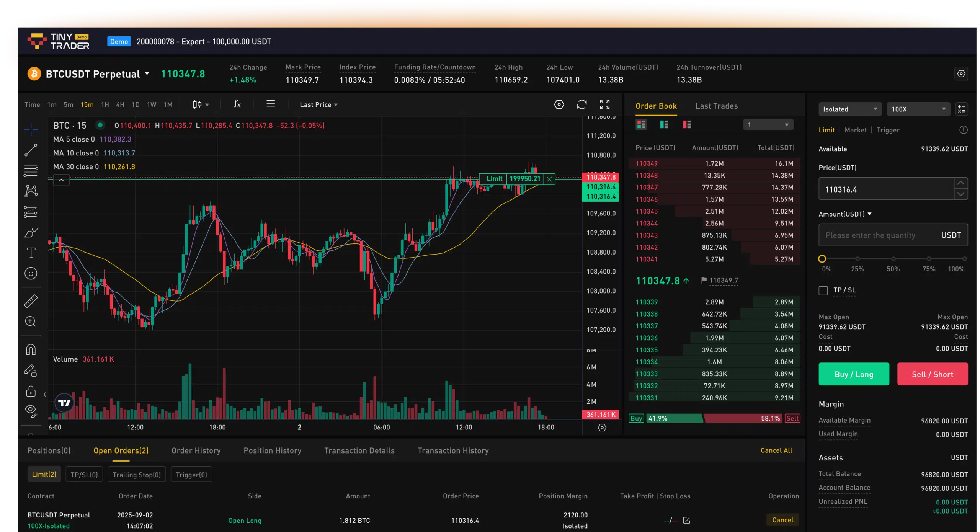Screen dimensions: 980x532
Task: Show combined buy and sell order book
Action: (641, 124)
